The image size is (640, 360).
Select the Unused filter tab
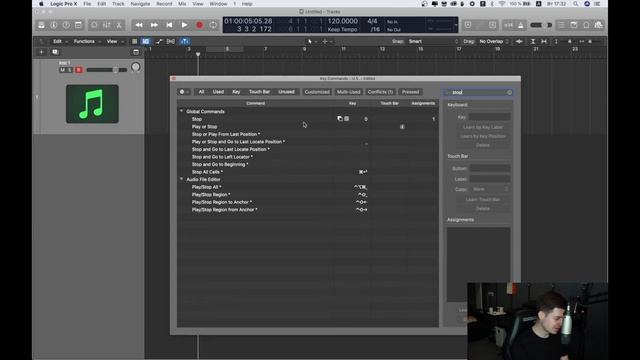click(x=287, y=92)
